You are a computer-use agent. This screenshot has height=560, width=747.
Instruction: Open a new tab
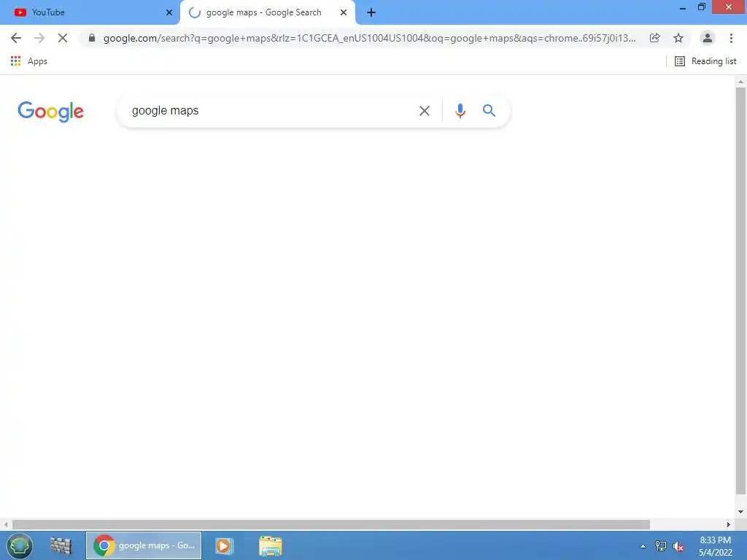click(371, 12)
